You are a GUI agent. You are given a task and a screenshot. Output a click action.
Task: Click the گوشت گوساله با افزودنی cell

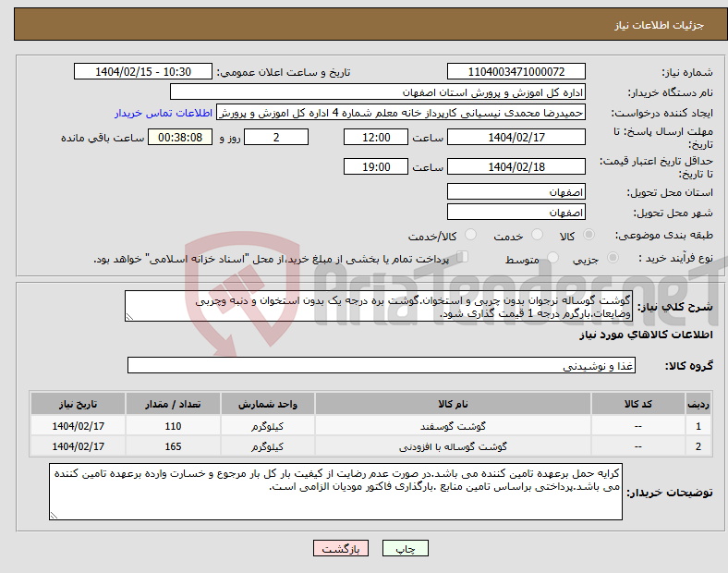pos(453,446)
